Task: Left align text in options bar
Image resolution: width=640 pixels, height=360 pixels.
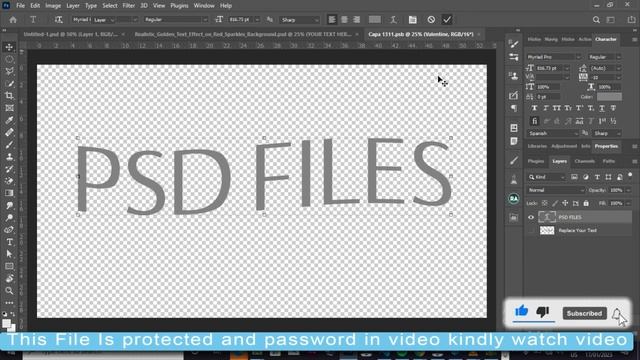Action: (x=332, y=20)
